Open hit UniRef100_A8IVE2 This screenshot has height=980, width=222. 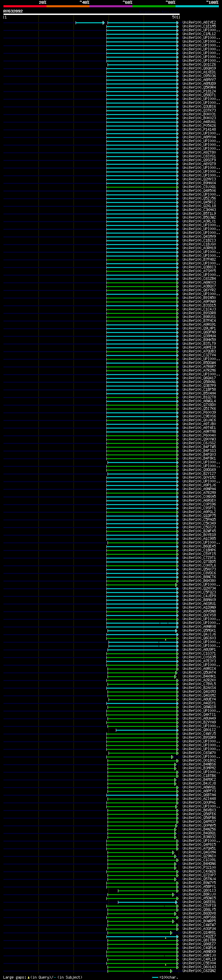[199, 23]
